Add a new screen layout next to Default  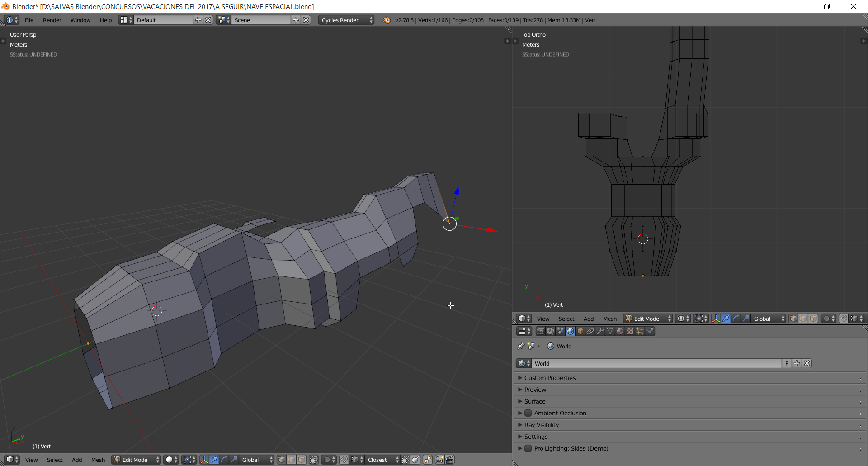198,20
